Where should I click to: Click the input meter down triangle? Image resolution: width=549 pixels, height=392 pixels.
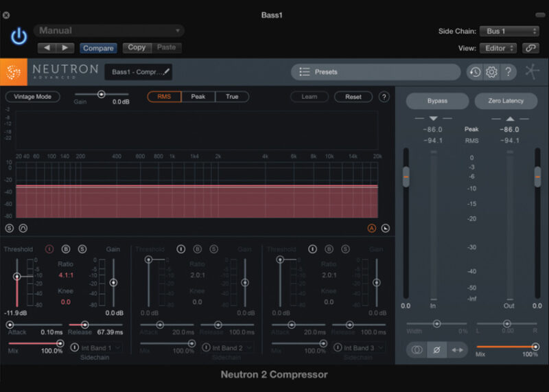pyautogui.click(x=434, y=118)
